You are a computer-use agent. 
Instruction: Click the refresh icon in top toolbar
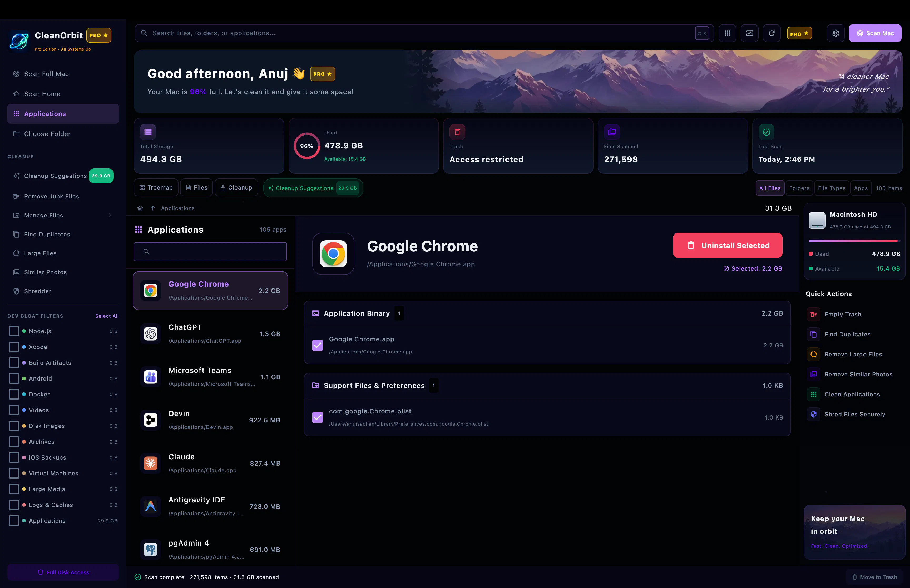pyautogui.click(x=771, y=33)
